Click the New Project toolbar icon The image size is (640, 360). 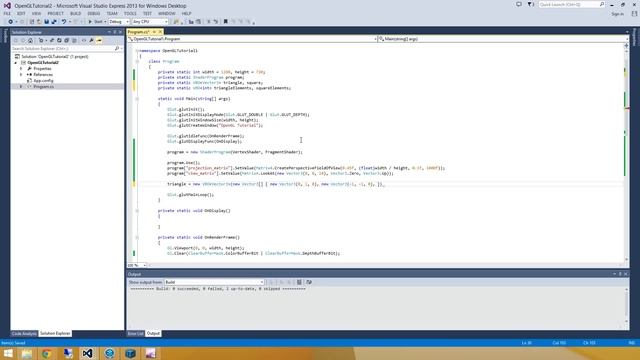coord(32,22)
